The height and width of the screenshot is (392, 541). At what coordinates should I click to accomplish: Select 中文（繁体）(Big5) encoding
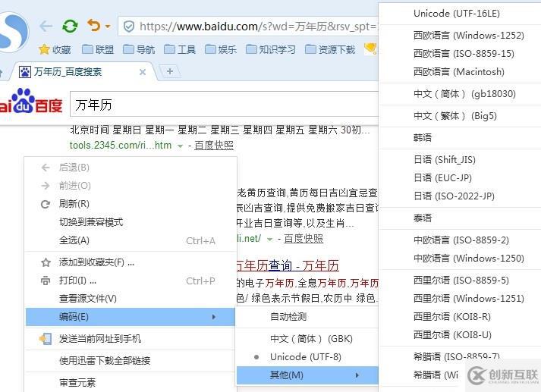point(460,116)
